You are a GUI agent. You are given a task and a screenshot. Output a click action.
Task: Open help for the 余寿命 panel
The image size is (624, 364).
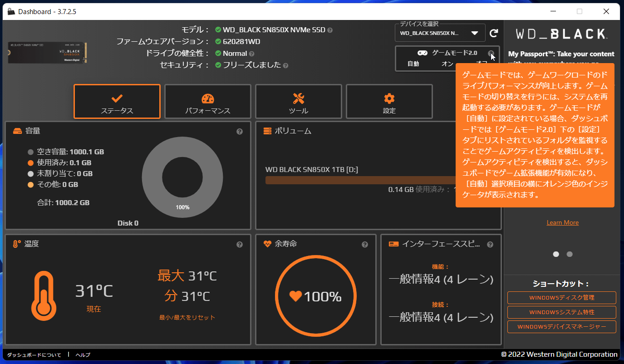pos(365,245)
